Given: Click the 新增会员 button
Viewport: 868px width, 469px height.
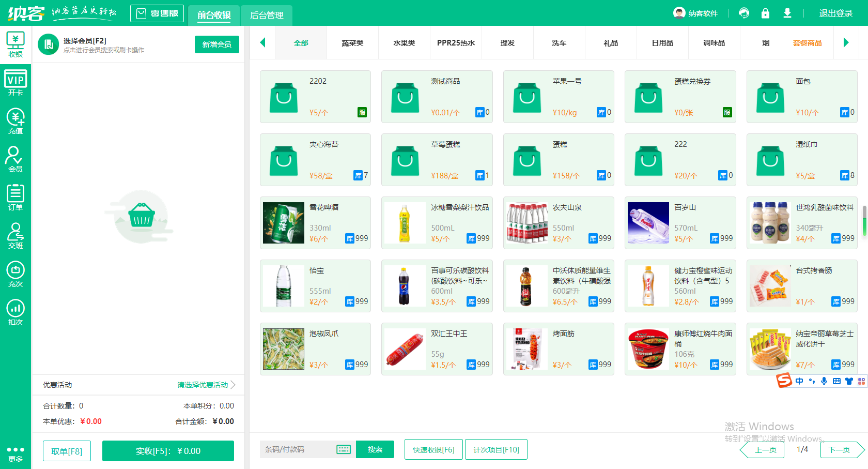Looking at the screenshot, I should (216, 45).
